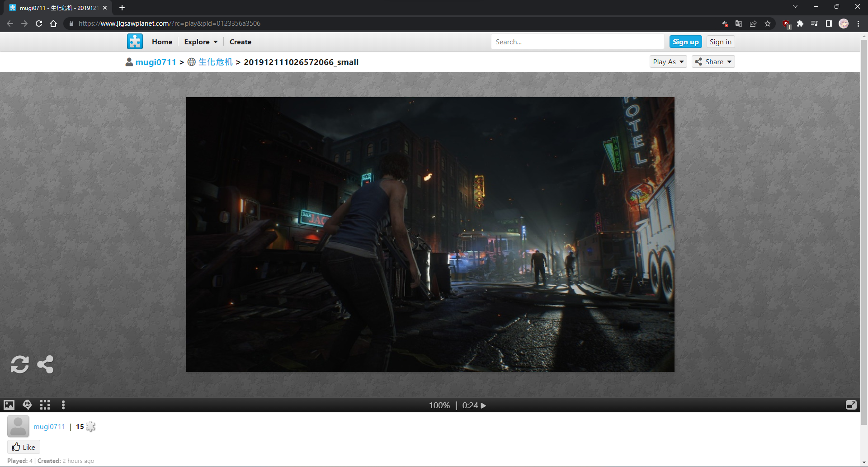Open the three-dot more options menu
Viewport: 868px width, 467px height.
click(63, 405)
